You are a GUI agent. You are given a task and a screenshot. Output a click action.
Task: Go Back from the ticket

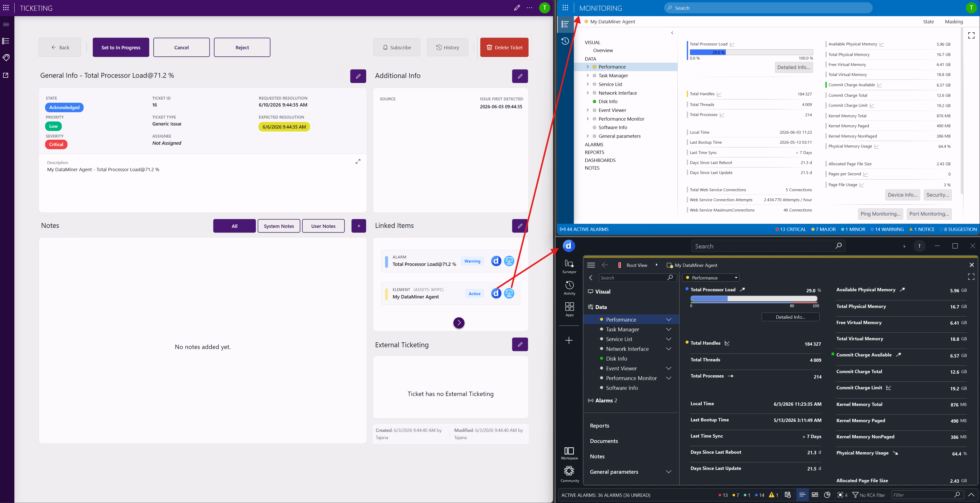(60, 47)
